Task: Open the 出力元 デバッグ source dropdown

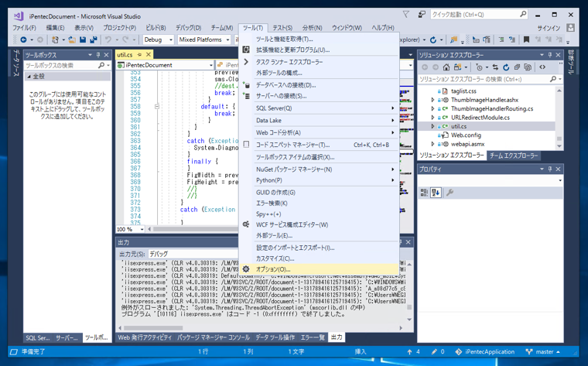Action: 193,254
